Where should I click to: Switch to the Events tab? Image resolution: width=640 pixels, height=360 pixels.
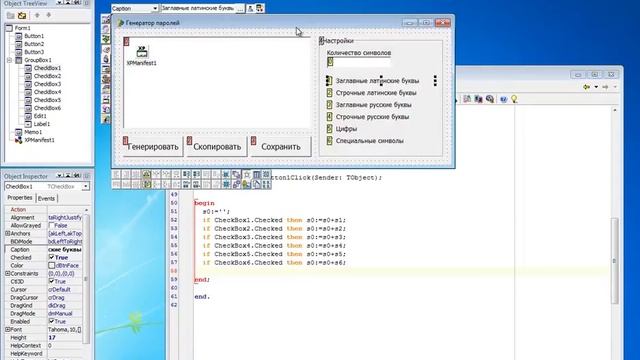[46, 198]
